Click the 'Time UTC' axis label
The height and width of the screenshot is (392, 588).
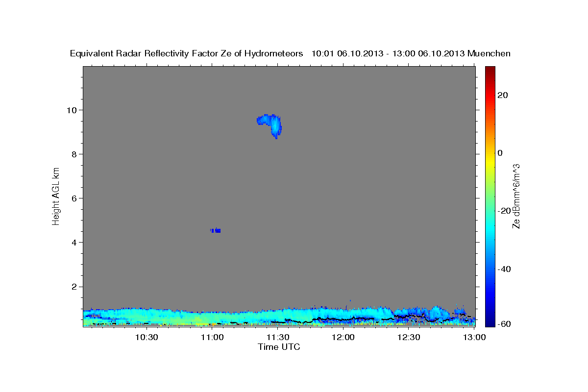coord(279,347)
